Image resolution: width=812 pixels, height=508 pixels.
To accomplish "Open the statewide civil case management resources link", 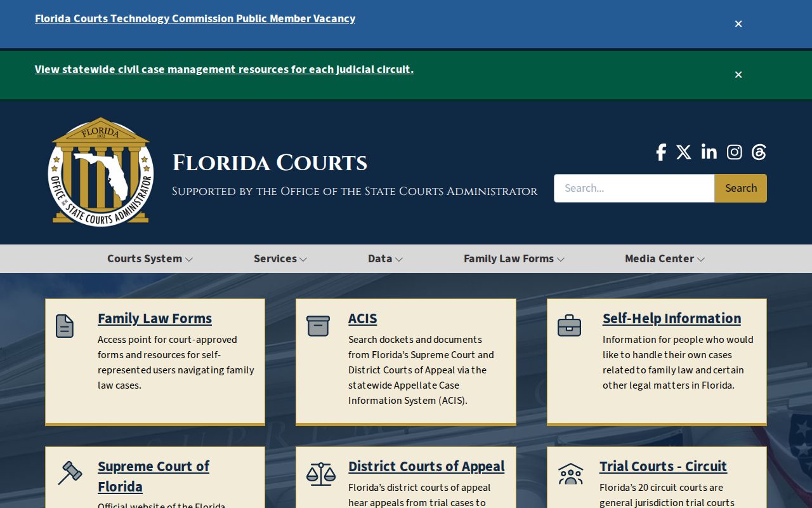I will pyautogui.click(x=224, y=69).
